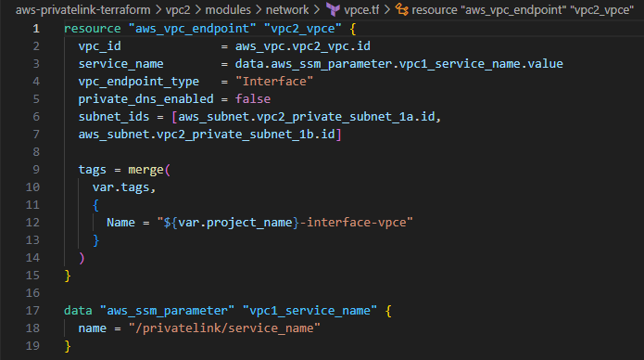Viewport: 644px width, 360px height.
Task: Open the network breadcrumb folder
Action: [287, 9]
